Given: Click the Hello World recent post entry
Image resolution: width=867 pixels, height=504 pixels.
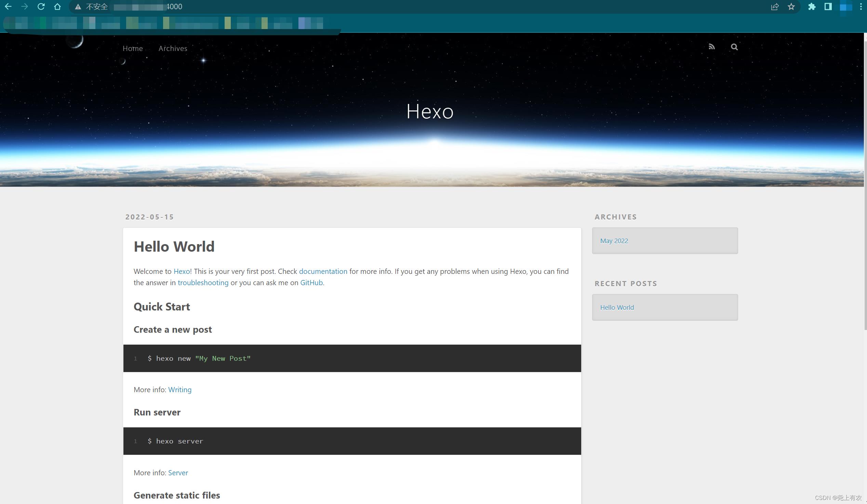Looking at the screenshot, I should tap(617, 307).
